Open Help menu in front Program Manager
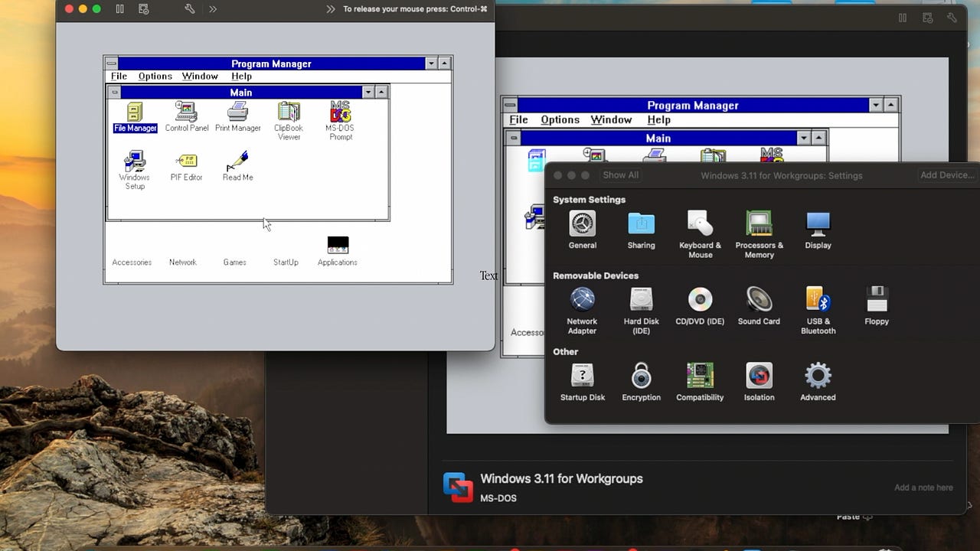 pos(241,77)
